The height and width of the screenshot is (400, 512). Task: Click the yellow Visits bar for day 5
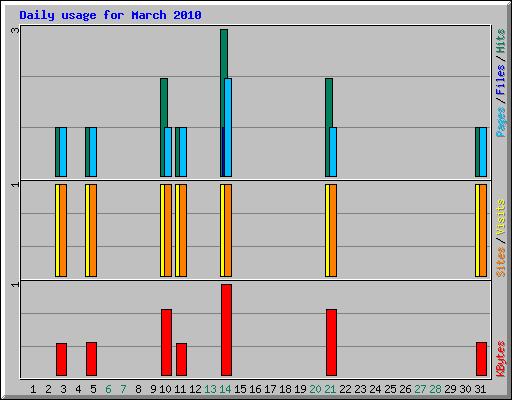tap(87, 230)
